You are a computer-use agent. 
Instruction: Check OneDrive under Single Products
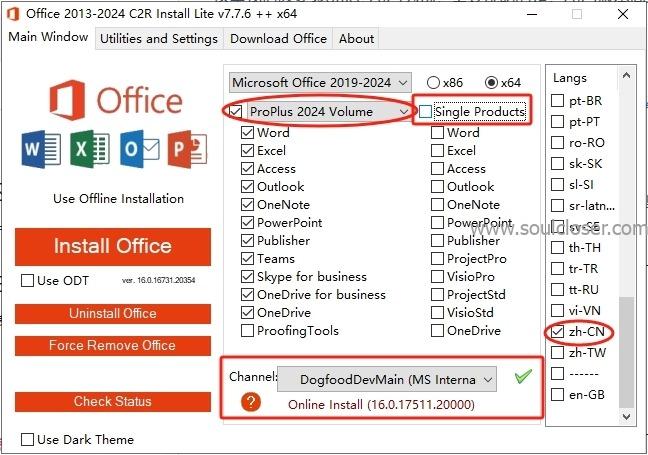point(437,331)
